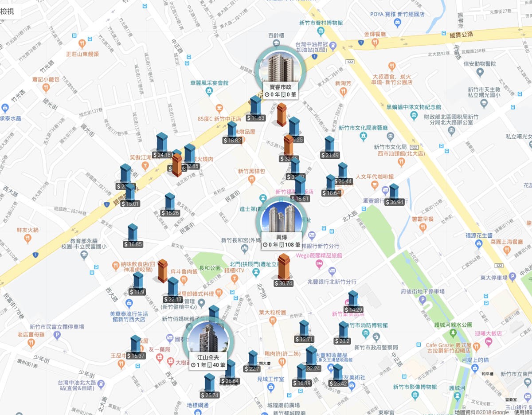Select the building marker priced 25.74
The width and height of the screenshot is (532, 415).
[209, 386]
